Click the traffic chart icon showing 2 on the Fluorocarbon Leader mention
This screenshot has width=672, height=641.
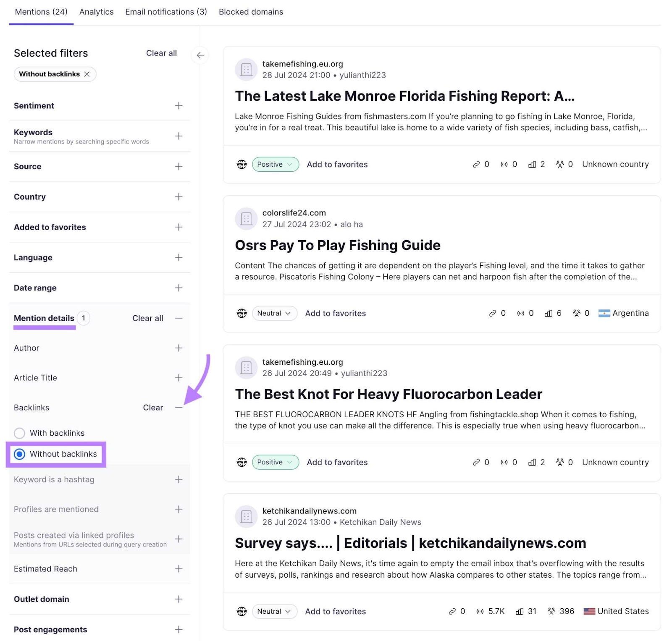tap(533, 462)
